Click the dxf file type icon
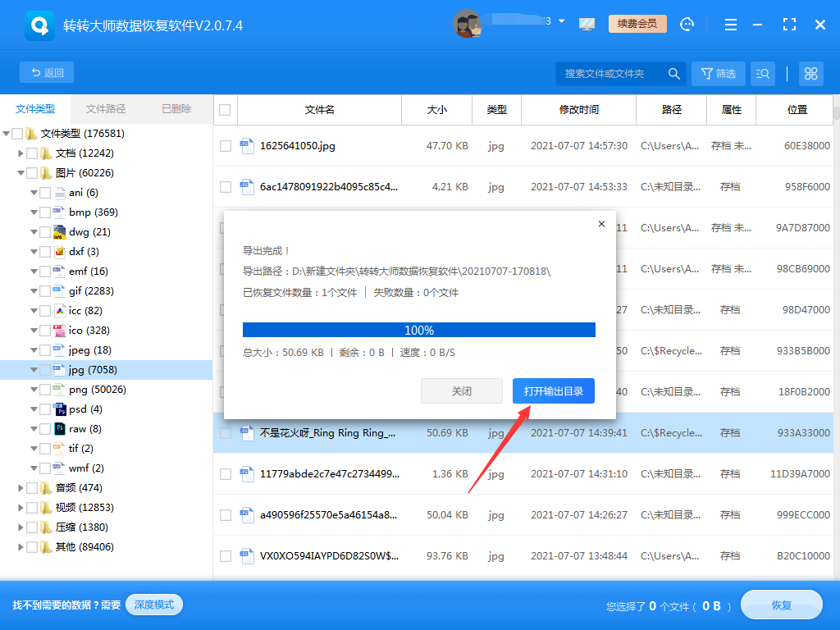This screenshot has width=840, height=630. pyautogui.click(x=59, y=252)
